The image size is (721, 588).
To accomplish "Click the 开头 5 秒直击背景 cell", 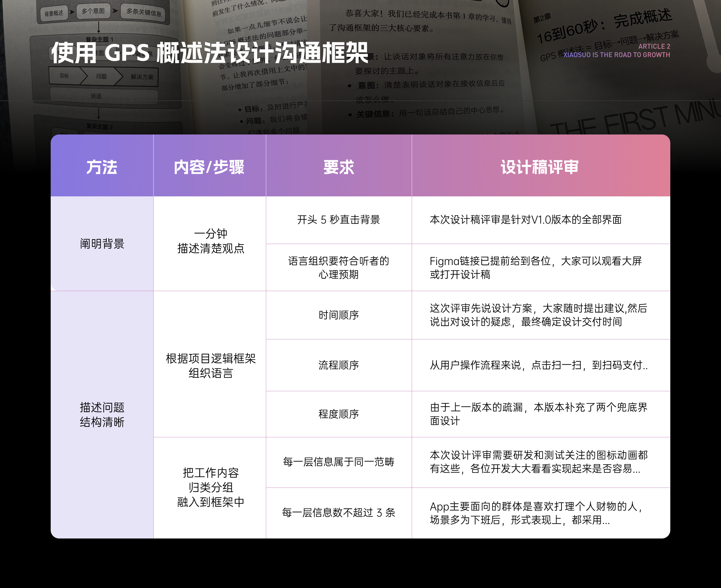I will pyautogui.click(x=338, y=219).
